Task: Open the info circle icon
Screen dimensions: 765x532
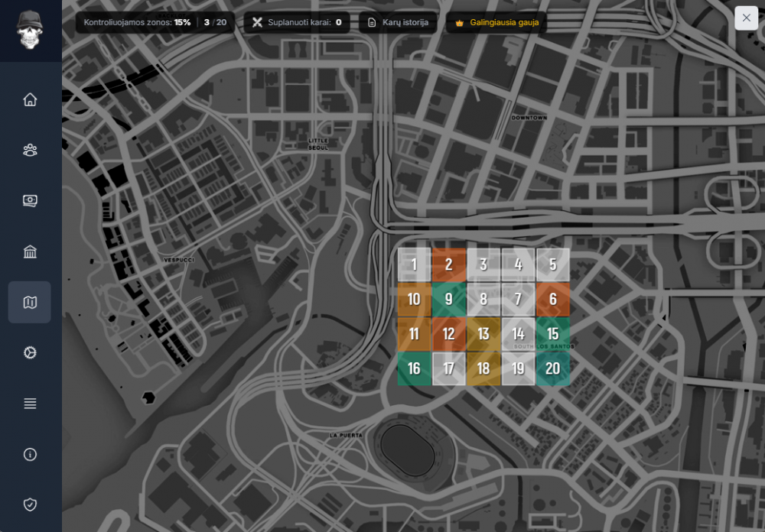Action: point(30,455)
